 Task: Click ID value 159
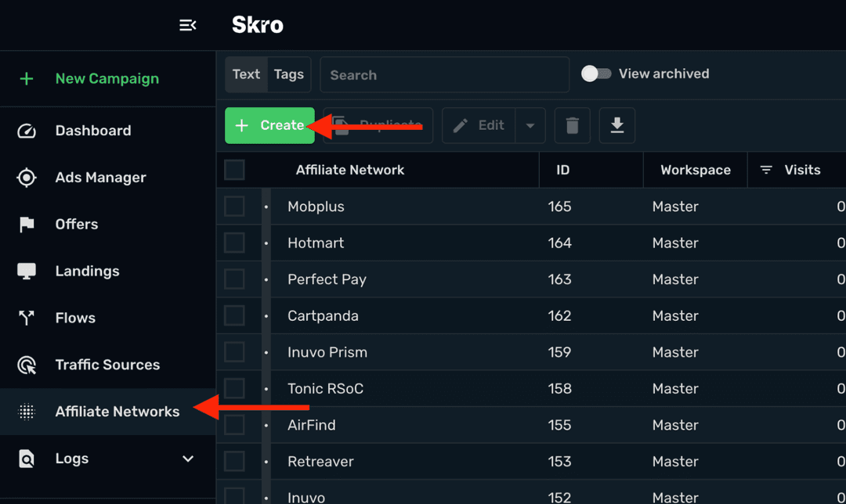[x=559, y=352]
